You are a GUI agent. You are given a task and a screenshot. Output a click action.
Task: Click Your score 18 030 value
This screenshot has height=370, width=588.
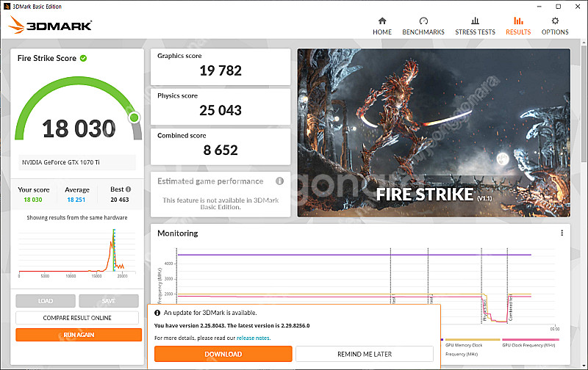33,200
